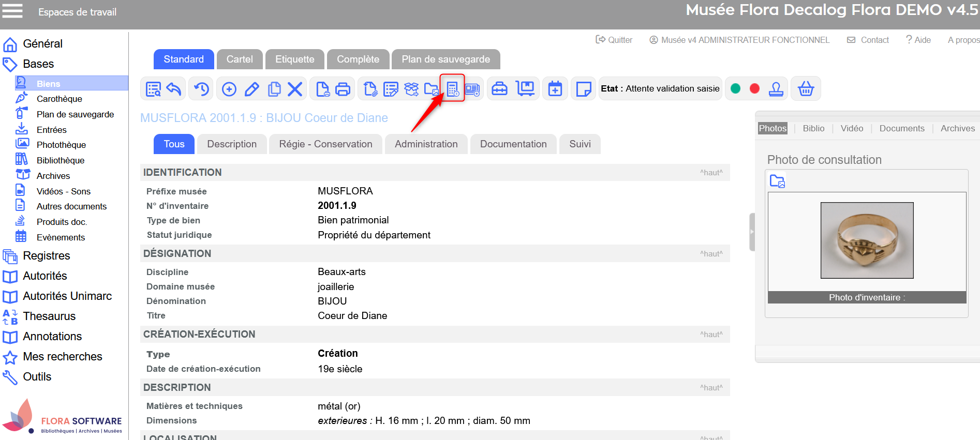The width and height of the screenshot is (980, 440).
Task: Expand the Thesaurus sidebar section
Action: coord(49,316)
